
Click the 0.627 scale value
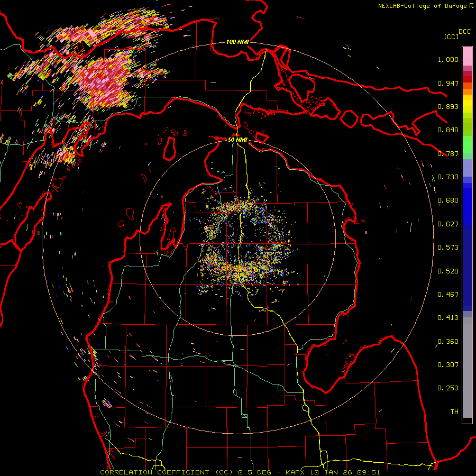448,224
